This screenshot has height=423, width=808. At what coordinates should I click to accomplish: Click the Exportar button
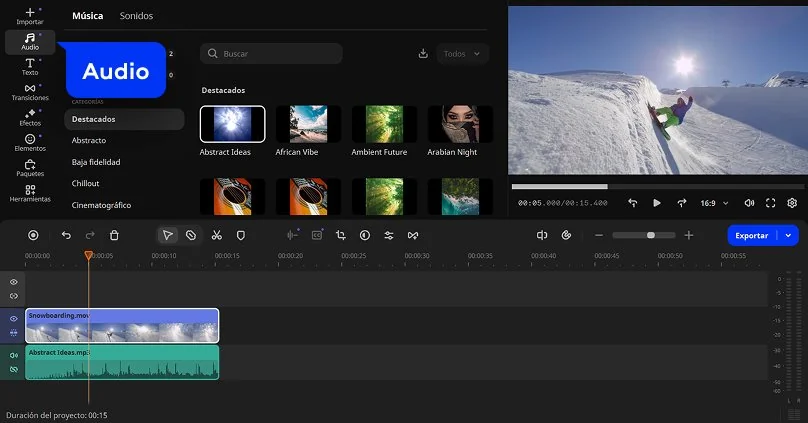click(x=752, y=235)
